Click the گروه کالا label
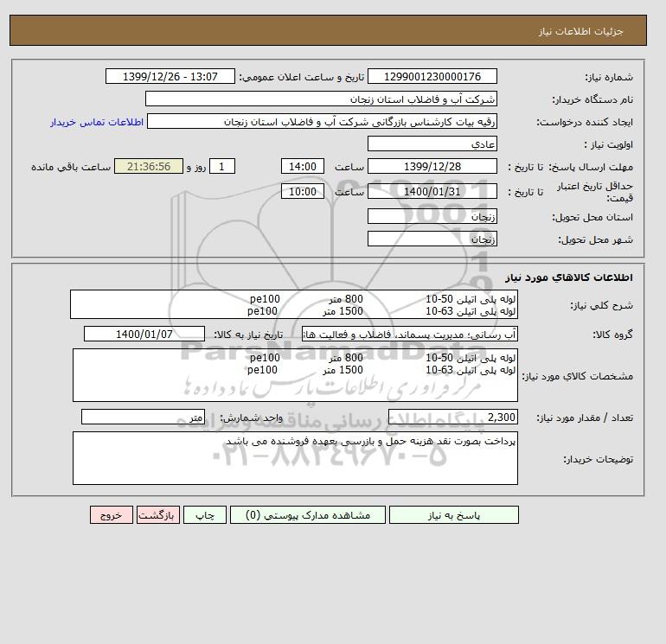 tap(613, 335)
